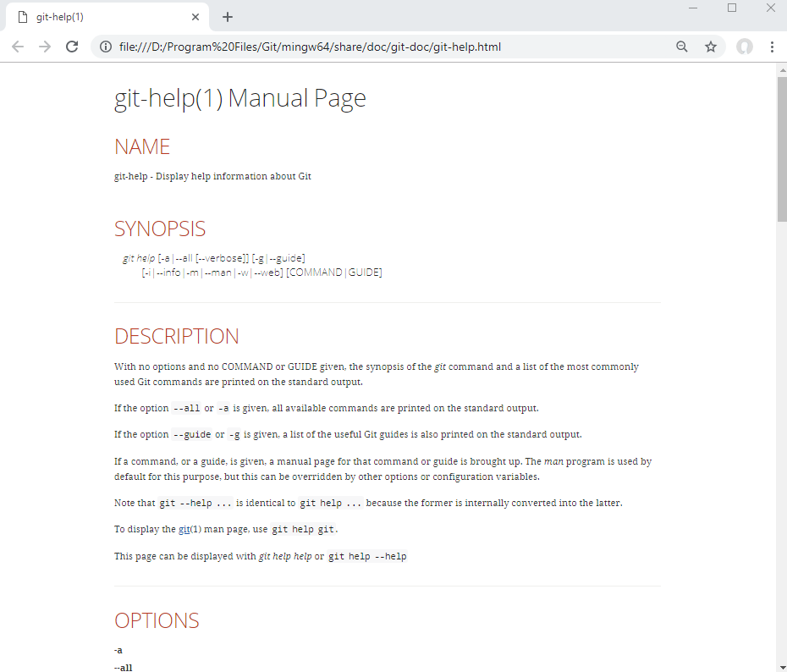Open the zoom magnifier control
This screenshot has height=672, width=787.
click(x=682, y=47)
